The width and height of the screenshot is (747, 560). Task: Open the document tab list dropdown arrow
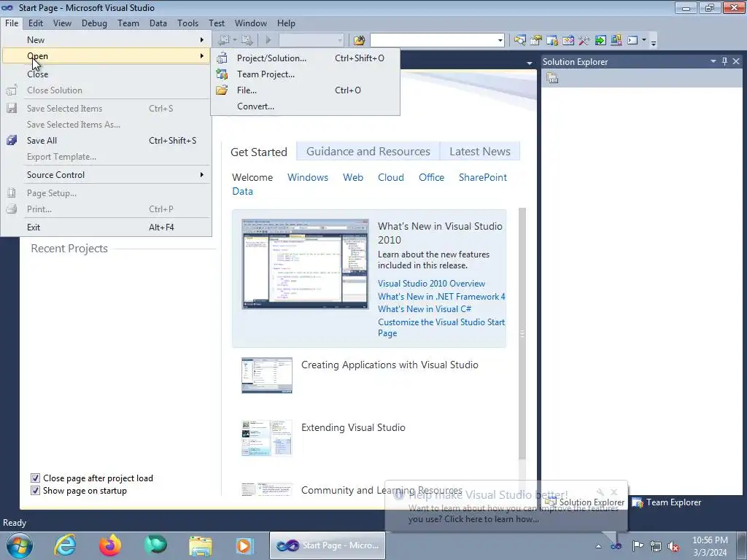530,63
